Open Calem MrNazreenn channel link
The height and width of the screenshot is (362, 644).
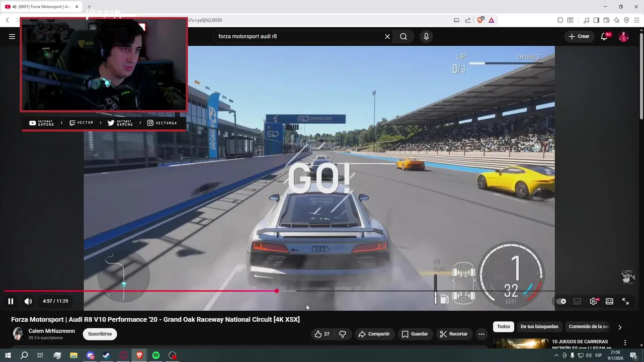[x=52, y=331]
